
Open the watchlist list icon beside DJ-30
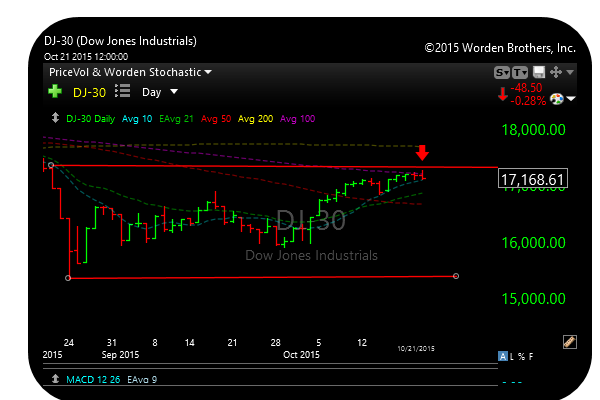[x=122, y=91]
